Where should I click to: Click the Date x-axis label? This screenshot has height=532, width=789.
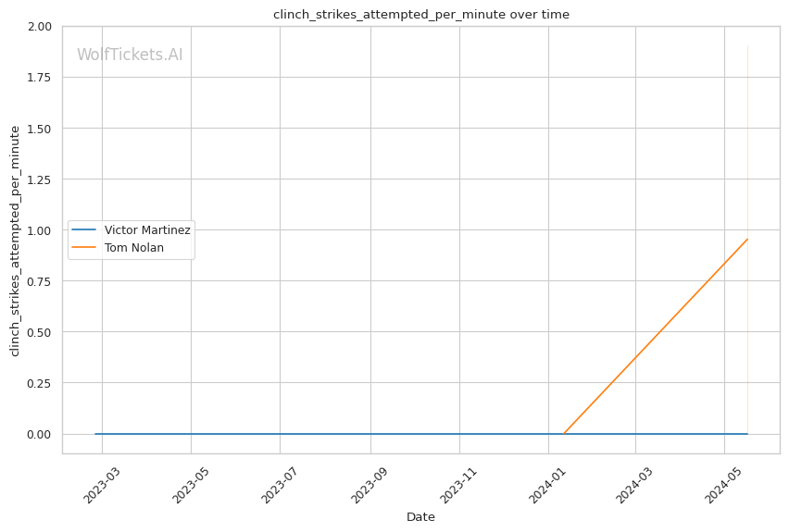(420, 517)
